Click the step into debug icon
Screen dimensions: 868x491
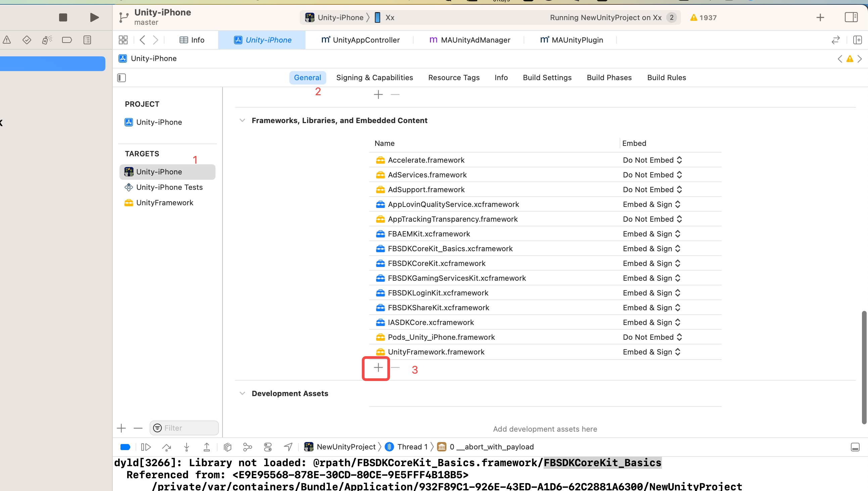186,447
